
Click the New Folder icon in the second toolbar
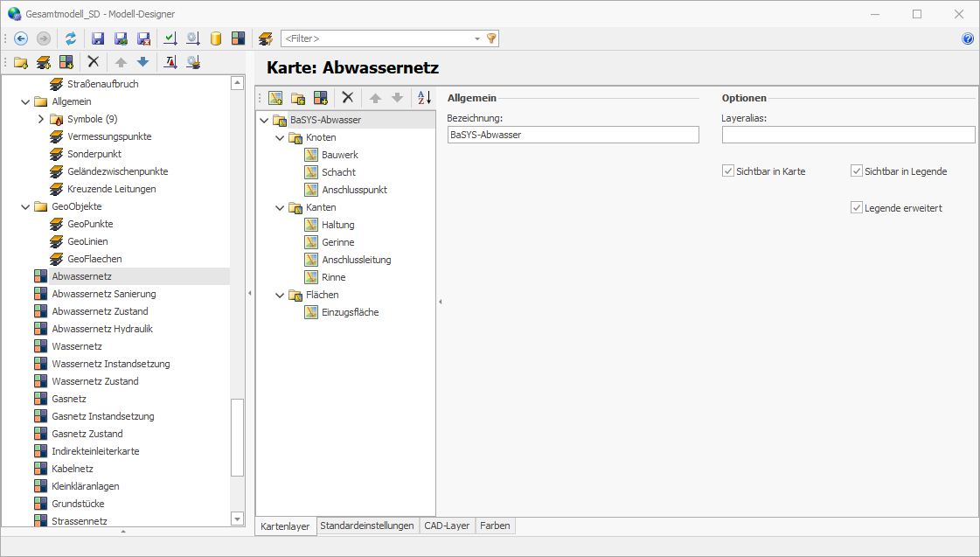pos(19,61)
